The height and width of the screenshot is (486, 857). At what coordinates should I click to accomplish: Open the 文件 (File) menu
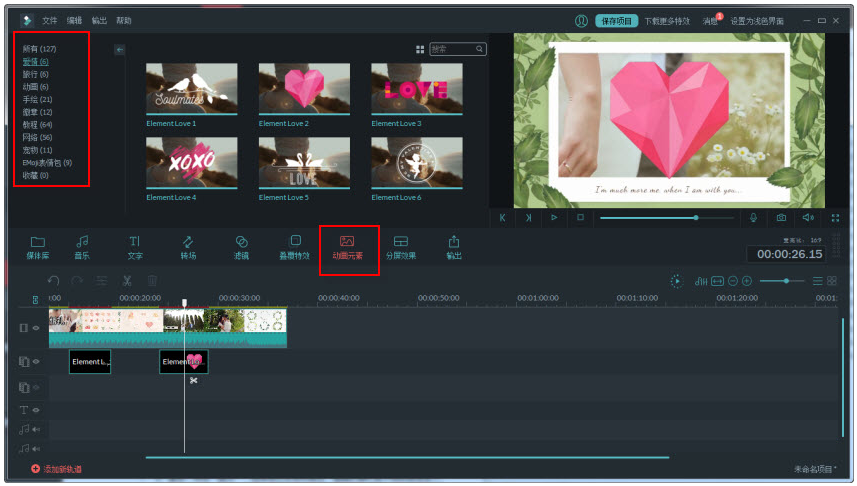50,20
